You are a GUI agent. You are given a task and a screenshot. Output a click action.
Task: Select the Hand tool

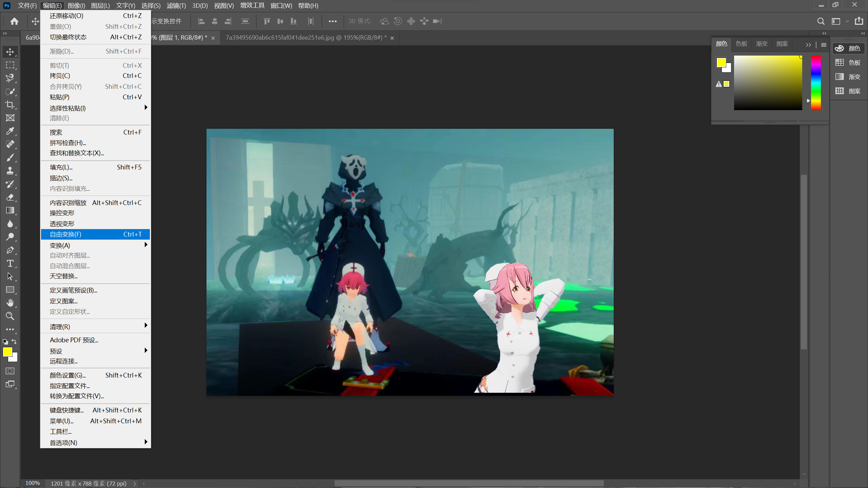(x=10, y=303)
